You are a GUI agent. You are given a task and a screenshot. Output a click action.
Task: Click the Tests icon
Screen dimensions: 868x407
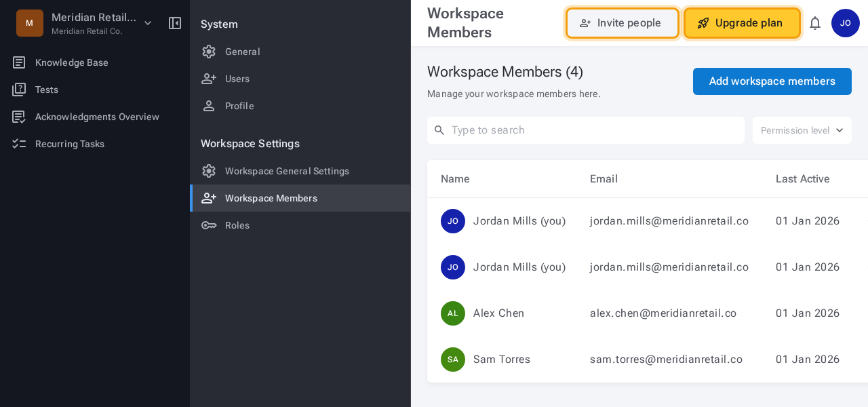(19, 90)
